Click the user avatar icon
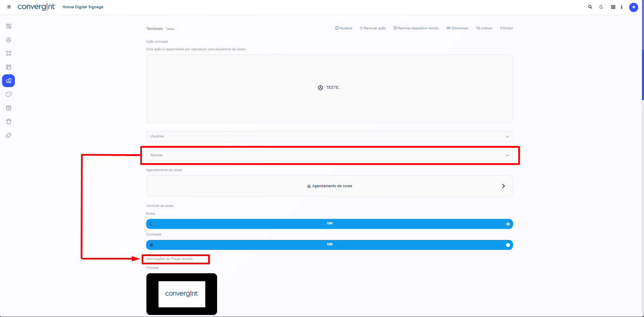Screen dimensions: 644x317 (x=633, y=7)
